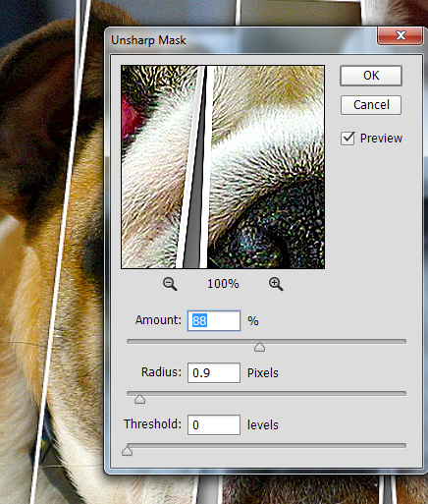
Task: Close the Unsharp Mask dialog
Action: click(x=401, y=35)
